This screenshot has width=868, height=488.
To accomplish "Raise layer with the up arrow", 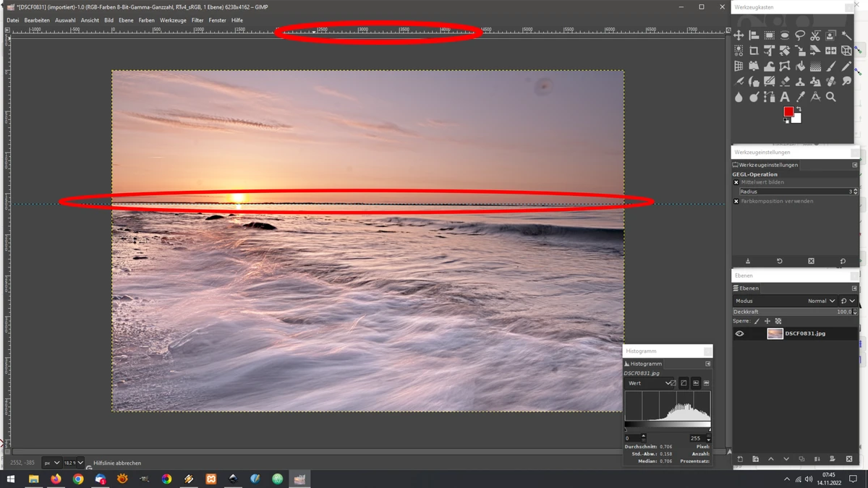I will (x=771, y=459).
